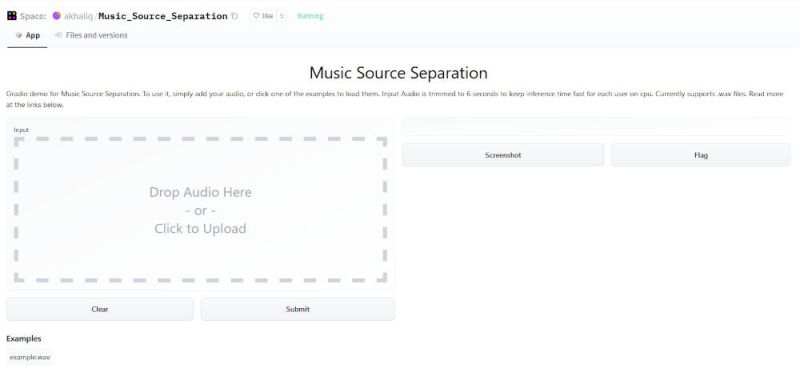The height and width of the screenshot is (384, 800).
Task: Open the Music_Source_Separation space link
Action: point(163,16)
